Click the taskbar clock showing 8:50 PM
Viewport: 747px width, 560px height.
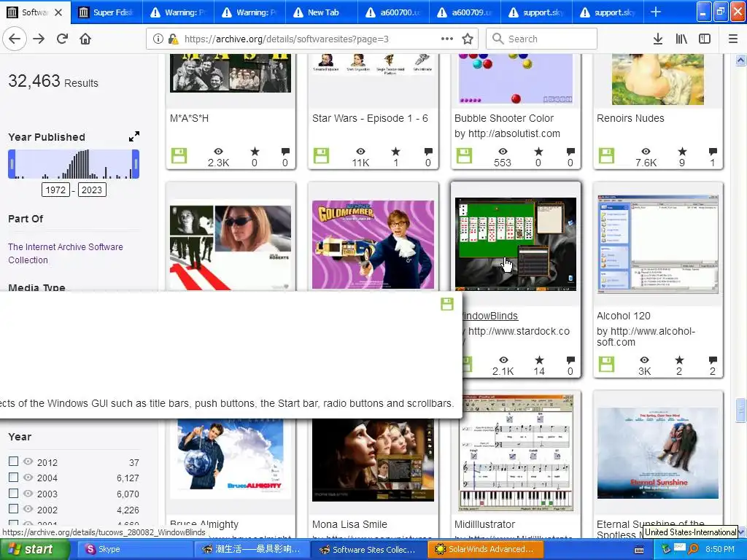pos(720,549)
